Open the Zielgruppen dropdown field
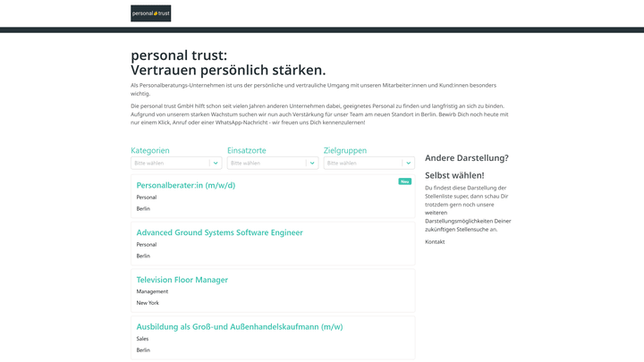This screenshot has width=644, height=362. coord(369,163)
